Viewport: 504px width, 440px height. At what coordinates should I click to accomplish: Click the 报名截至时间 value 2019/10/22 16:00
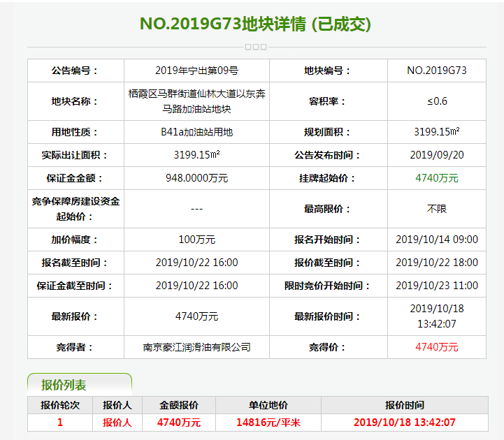tap(196, 263)
